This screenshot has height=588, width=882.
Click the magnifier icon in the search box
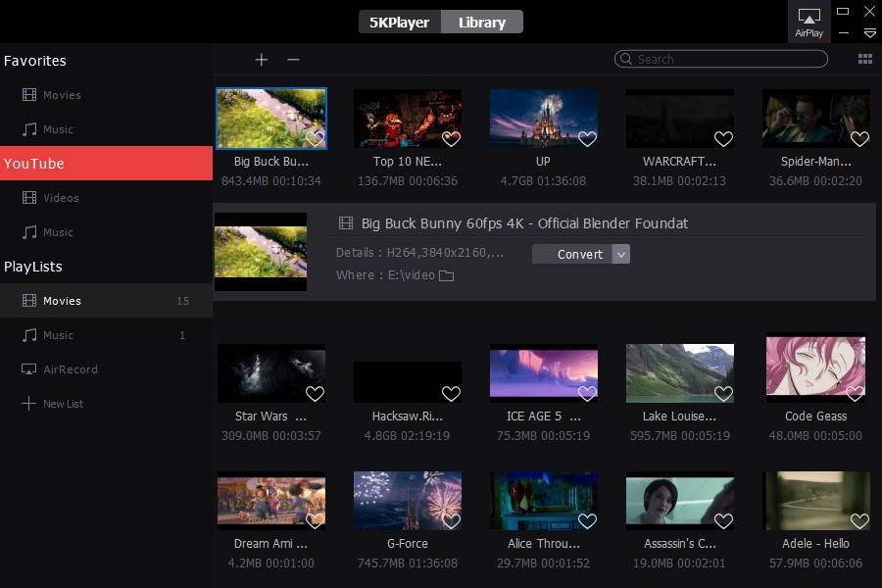tap(626, 59)
